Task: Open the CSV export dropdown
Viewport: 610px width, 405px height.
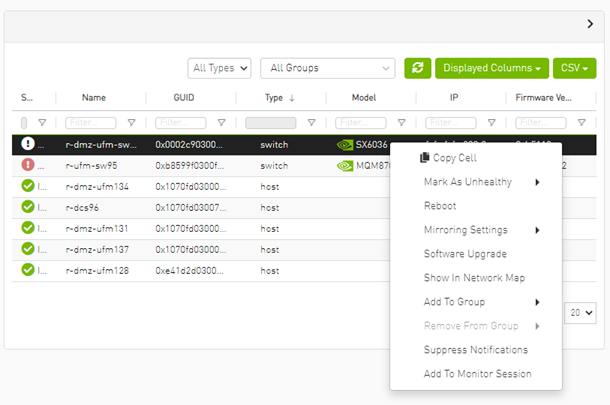Action: click(573, 68)
